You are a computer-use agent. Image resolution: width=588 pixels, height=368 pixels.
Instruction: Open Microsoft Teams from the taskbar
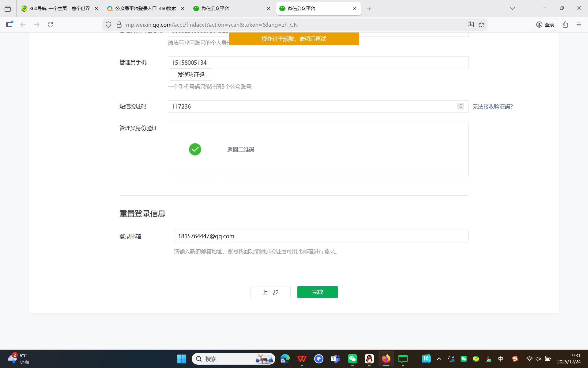(335, 359)
